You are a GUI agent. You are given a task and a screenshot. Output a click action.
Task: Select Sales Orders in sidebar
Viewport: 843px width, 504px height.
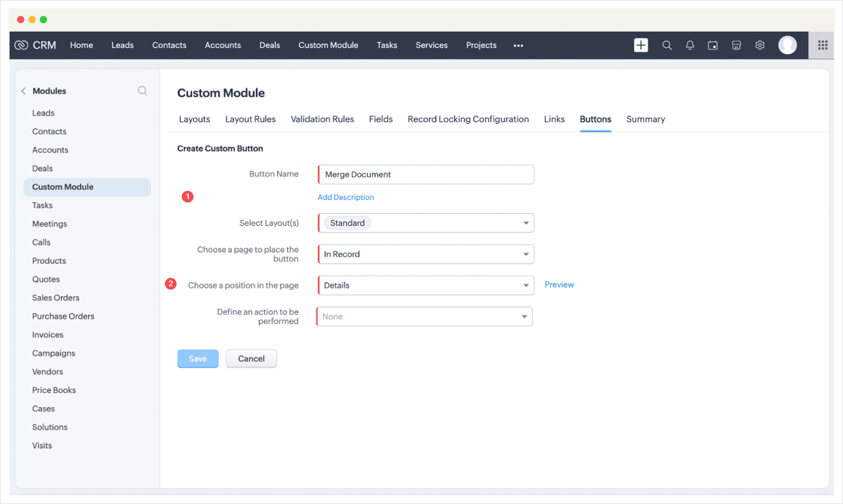pyautogui.click(x=55, y=298)
